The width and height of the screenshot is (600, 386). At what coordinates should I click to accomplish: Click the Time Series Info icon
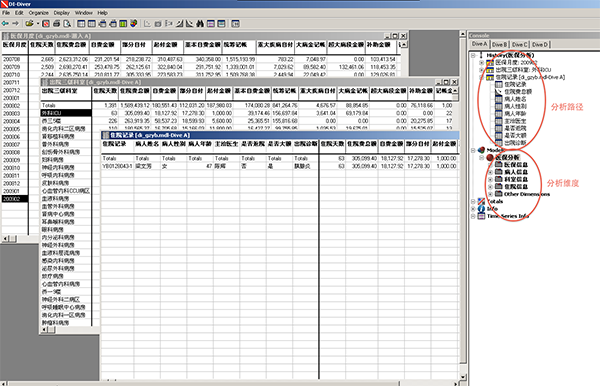(481, 216)
